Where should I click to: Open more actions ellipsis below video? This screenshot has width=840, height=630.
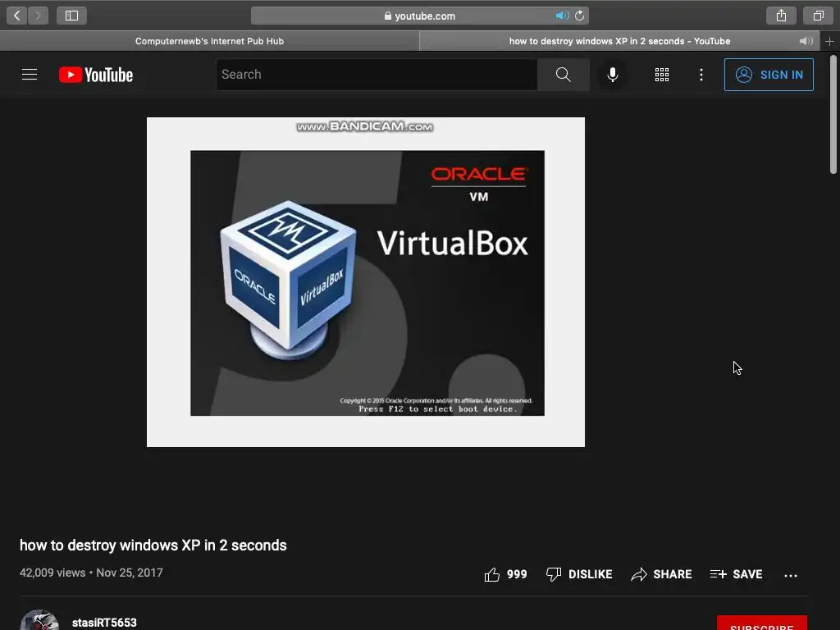click(791, 575)
